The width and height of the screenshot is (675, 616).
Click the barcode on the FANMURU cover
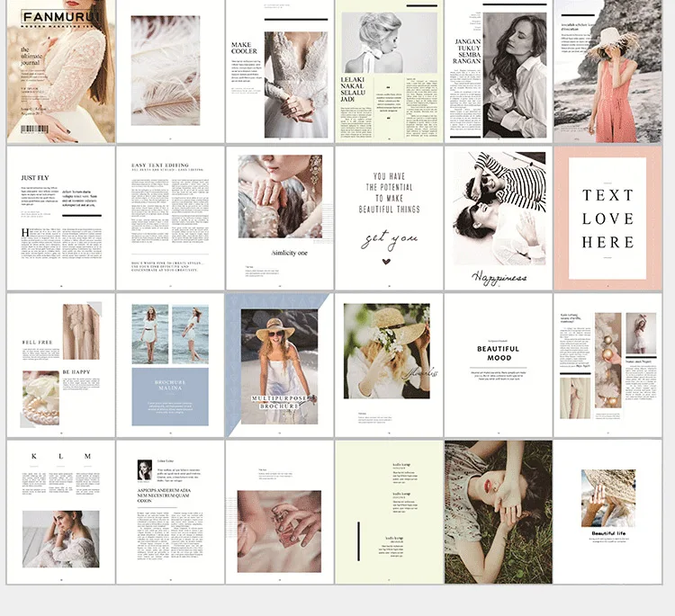point(33,129)
